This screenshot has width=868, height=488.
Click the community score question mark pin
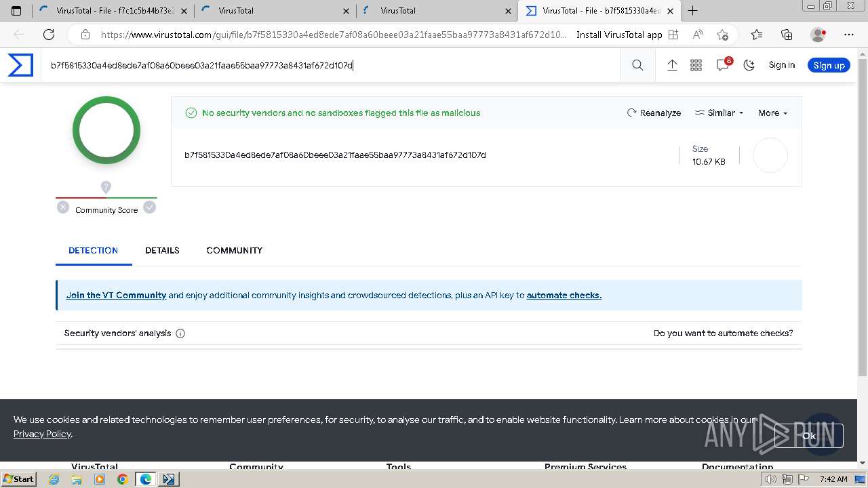(106, 187)
